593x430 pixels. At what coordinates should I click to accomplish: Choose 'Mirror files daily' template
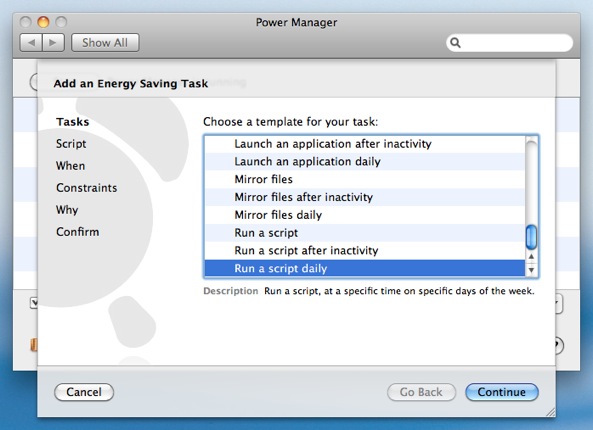click(365, 215)
